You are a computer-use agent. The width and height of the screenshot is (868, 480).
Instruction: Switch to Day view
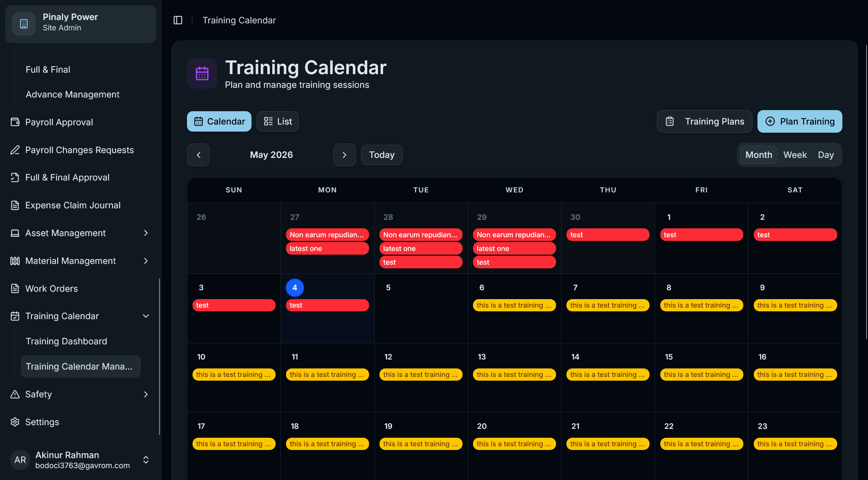pos(826,155)
